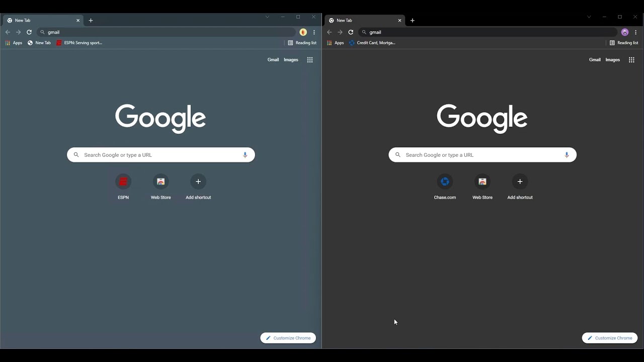Image resolution: width=644 pixels, height=362 pixels.
Task: Reload the page in the right Chrome window
Action: tap(351, 32)
